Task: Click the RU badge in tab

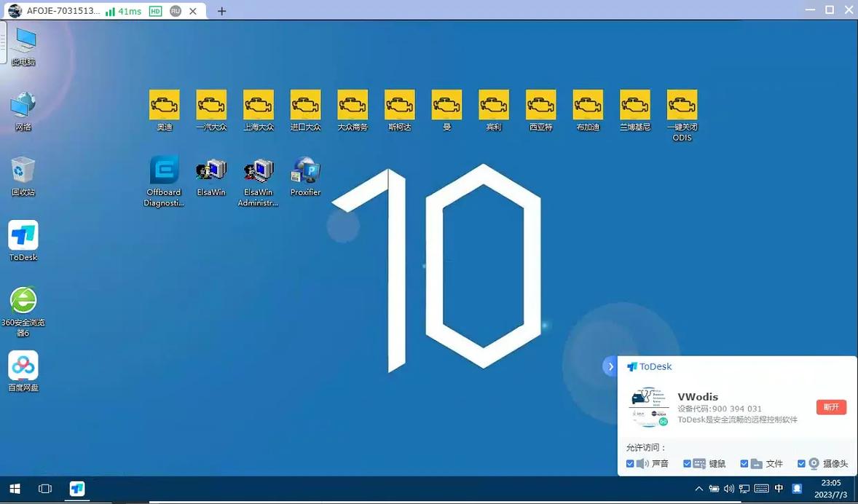Action: point(175,11)
